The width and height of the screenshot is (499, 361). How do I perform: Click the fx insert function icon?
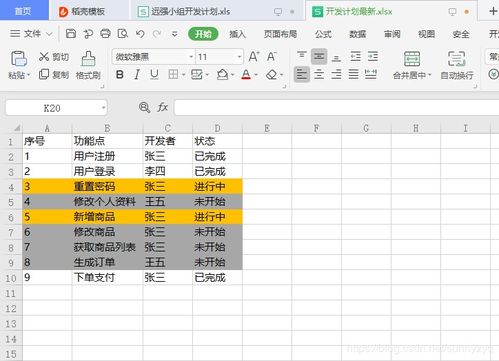[162, 107]
